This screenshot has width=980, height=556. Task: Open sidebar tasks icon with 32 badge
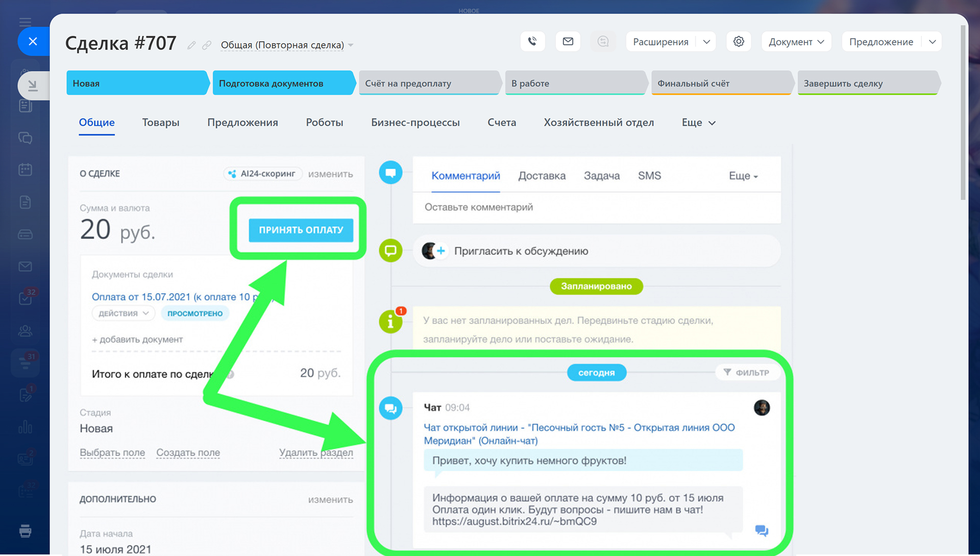26,298
